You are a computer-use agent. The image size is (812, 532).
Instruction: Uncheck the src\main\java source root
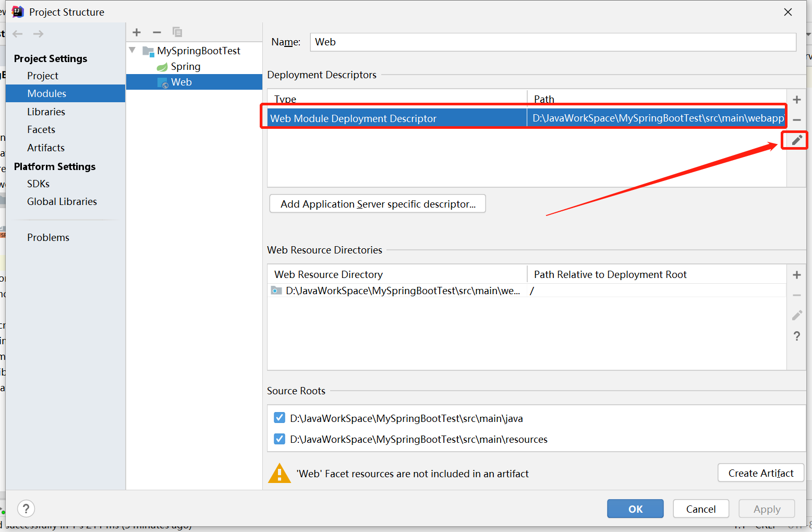[280, 417]
